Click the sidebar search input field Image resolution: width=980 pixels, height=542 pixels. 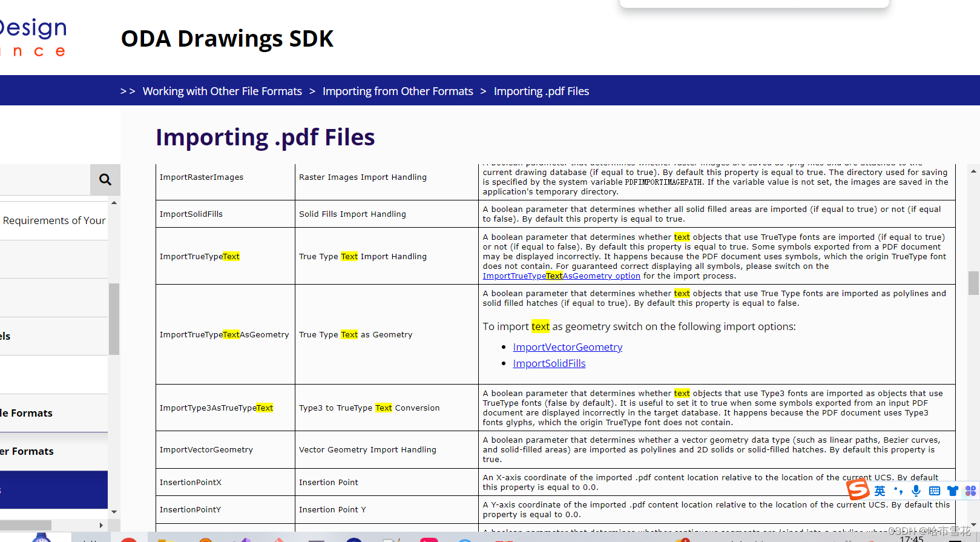pos(45,180)
